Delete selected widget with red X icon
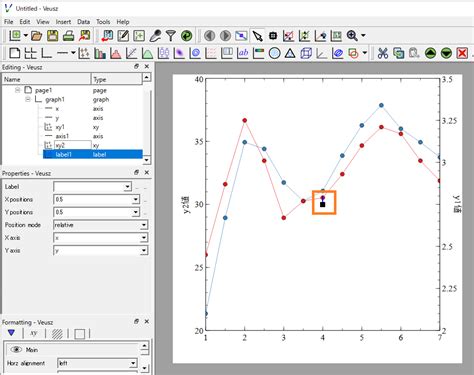Viewport: 474px width, 375px height. coord(462,53)
